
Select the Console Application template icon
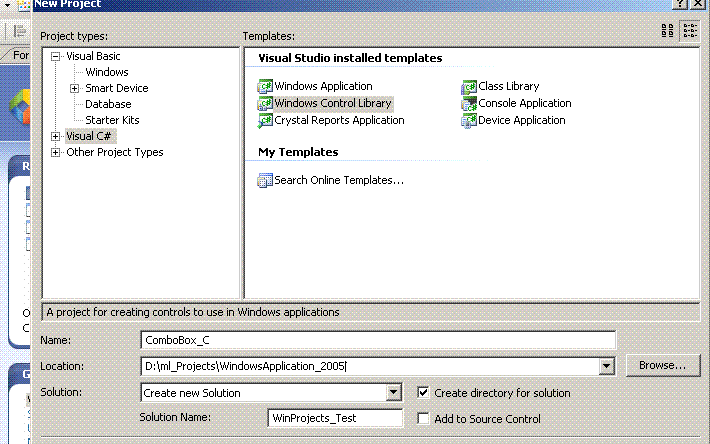pos(469,104)
